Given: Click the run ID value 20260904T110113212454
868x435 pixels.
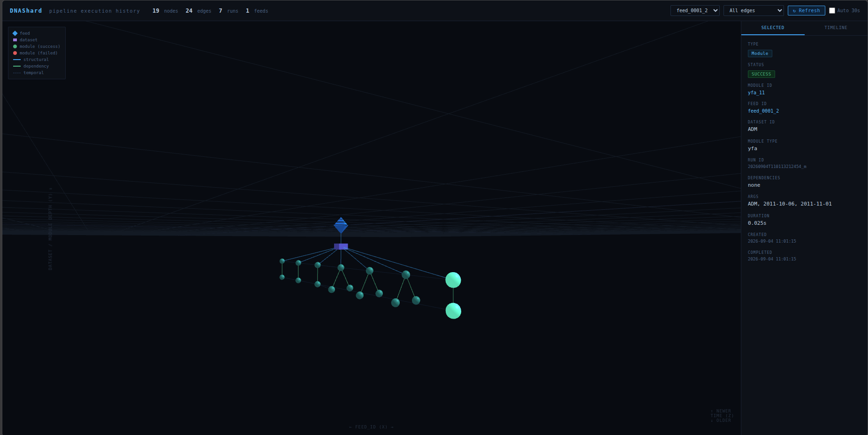Looking at the screenshot, I should coord(777,167).
